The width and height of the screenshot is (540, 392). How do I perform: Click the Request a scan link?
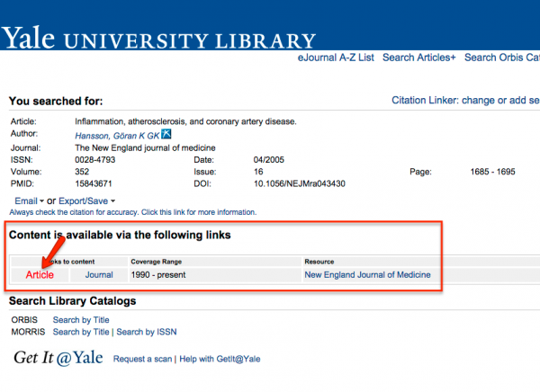click(142, 359)
